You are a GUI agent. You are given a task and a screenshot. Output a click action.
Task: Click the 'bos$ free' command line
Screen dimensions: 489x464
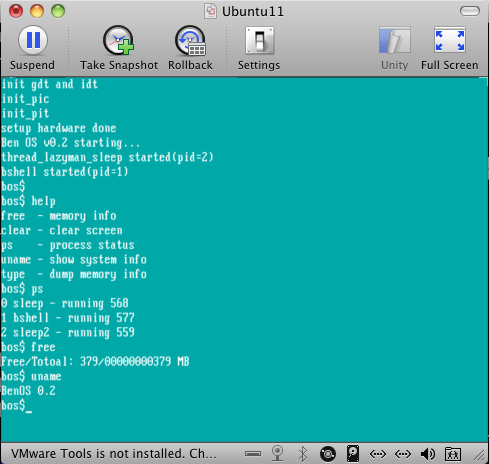28,347
